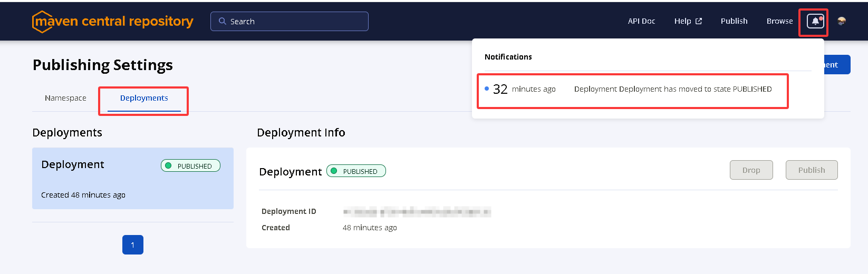Viewport: 868px width, 274px height.
Task: Open the user avatar menu
Action: 842,21
